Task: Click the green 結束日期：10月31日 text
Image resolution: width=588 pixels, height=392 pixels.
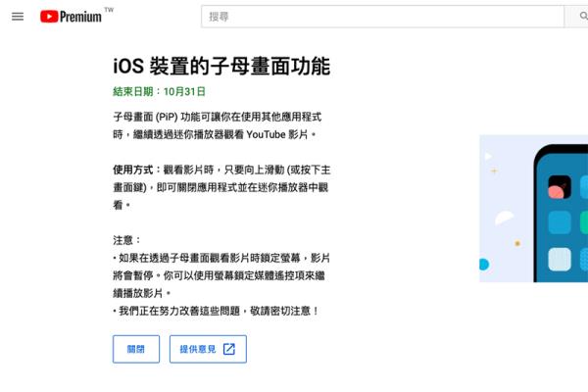Action: point(160,91)
